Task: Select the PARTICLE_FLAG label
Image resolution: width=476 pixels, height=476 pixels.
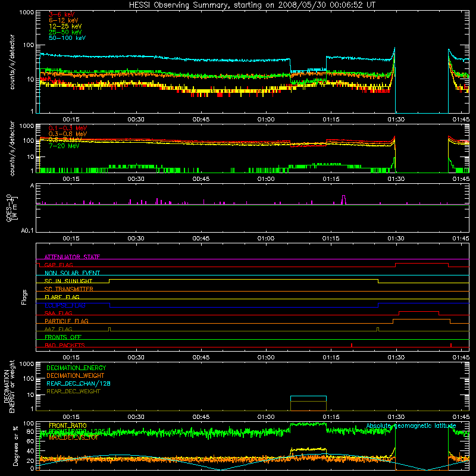Action: tap(67, 321)
